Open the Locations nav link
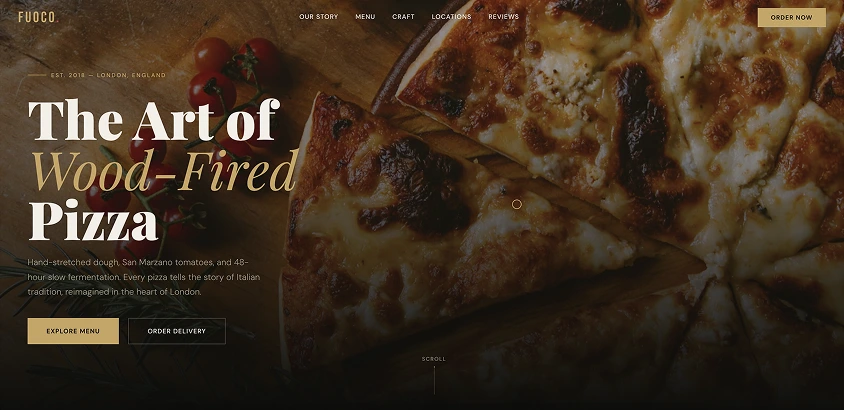The width and height of the screenshot is (844, 410). 451,17
